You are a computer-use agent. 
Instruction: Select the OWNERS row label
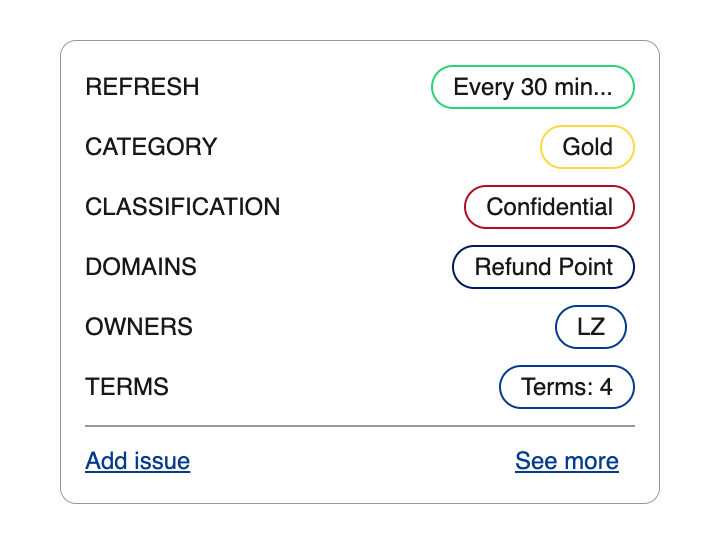point(139,327)
